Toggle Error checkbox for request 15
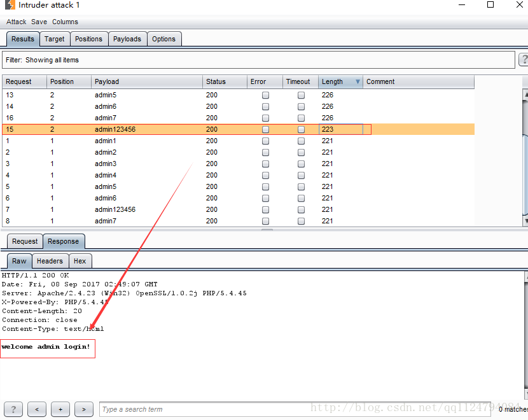This screenshot has width=528, height=420. 265,129
